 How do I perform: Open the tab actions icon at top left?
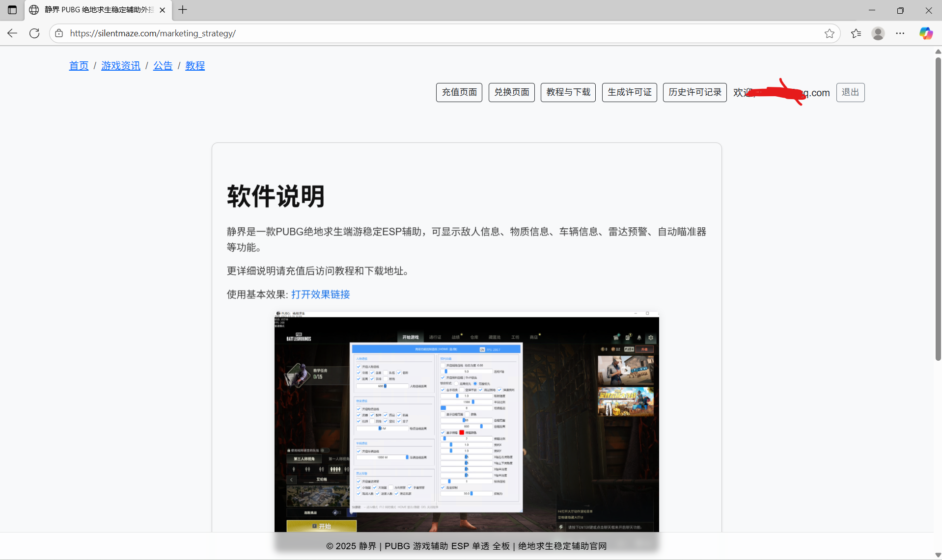[12, 10]
